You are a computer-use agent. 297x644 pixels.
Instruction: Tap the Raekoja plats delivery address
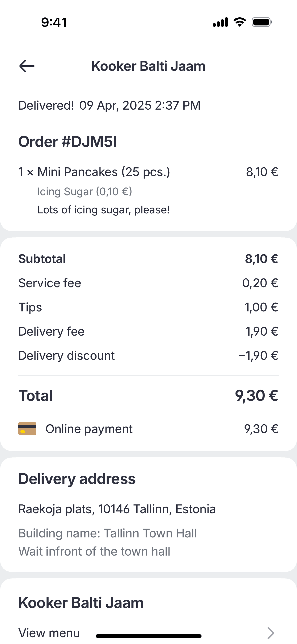click(117, 509)
